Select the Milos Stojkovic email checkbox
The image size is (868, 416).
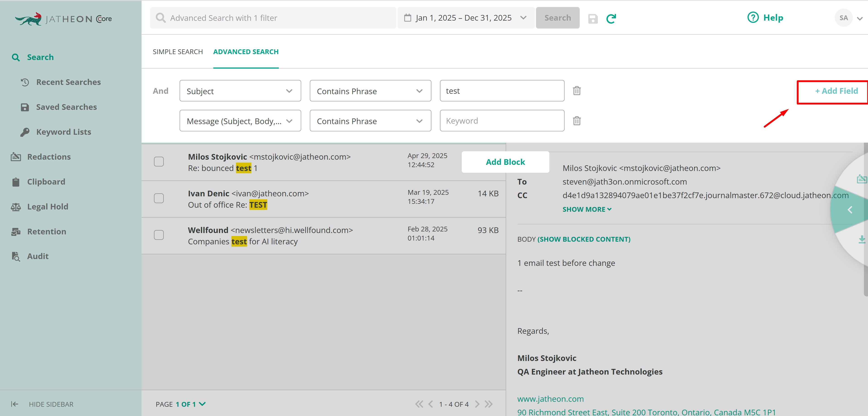click(159, 162)
